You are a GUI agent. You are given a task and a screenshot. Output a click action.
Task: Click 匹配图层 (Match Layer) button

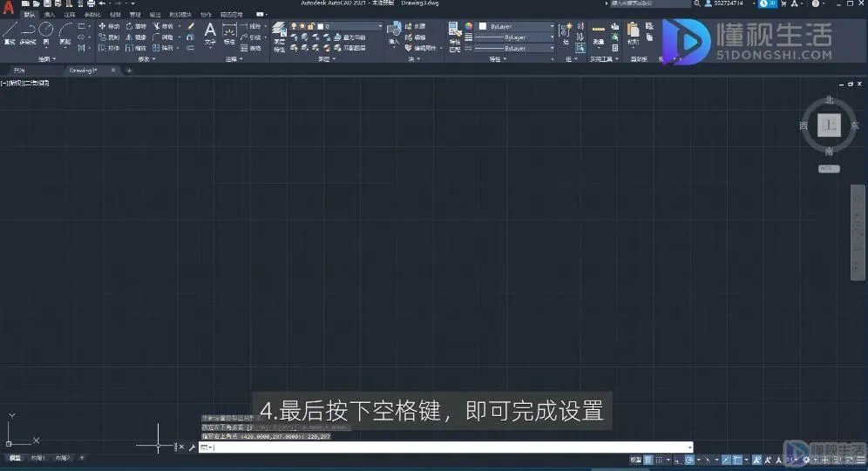click(x=349, y=48)
